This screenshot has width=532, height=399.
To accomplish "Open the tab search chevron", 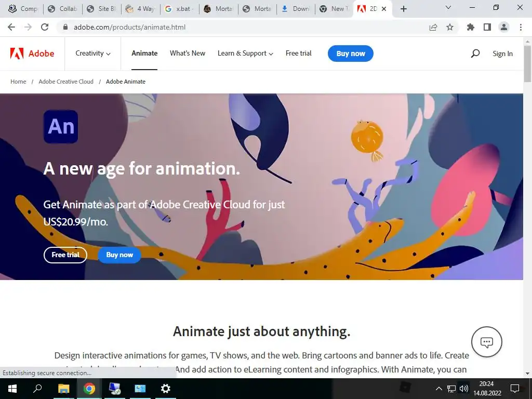I will click(x=448, y=7).
